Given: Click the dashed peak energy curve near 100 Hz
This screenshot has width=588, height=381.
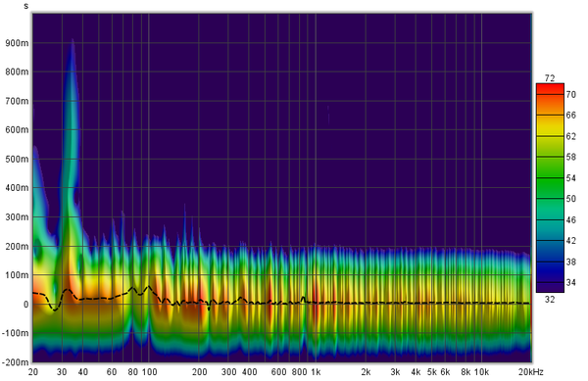Looking at the screenshot, I should (149, 287).
